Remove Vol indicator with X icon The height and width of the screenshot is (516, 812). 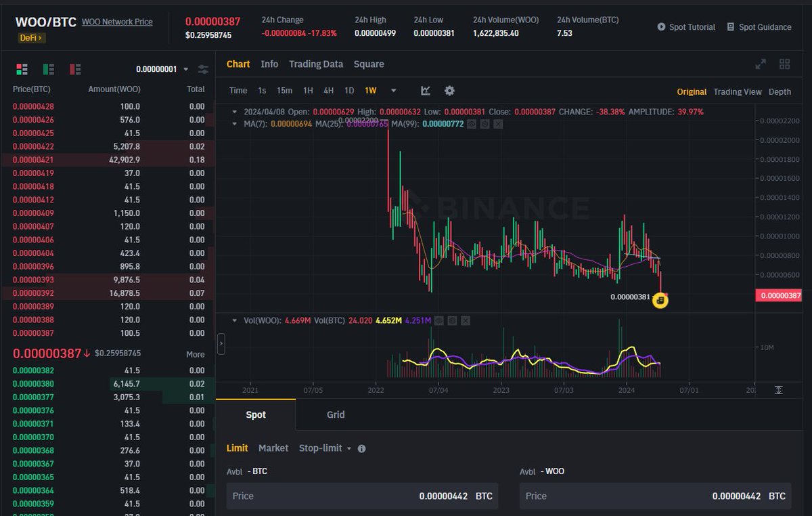coord(466,320)
